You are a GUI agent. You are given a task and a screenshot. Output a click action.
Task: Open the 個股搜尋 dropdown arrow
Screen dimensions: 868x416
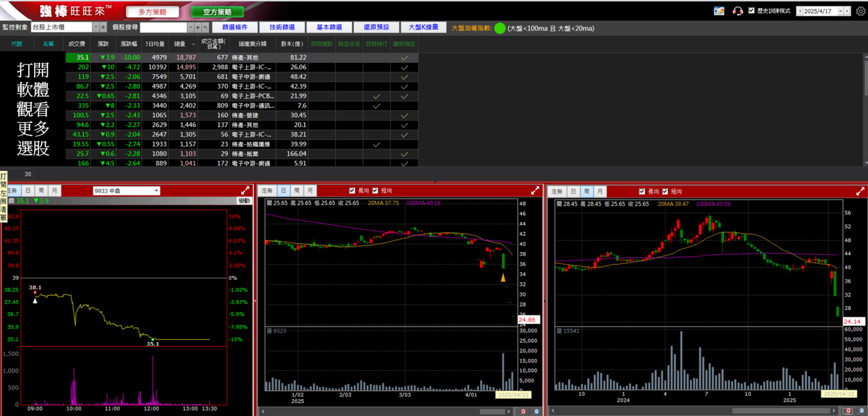click(x=190, y=27)
